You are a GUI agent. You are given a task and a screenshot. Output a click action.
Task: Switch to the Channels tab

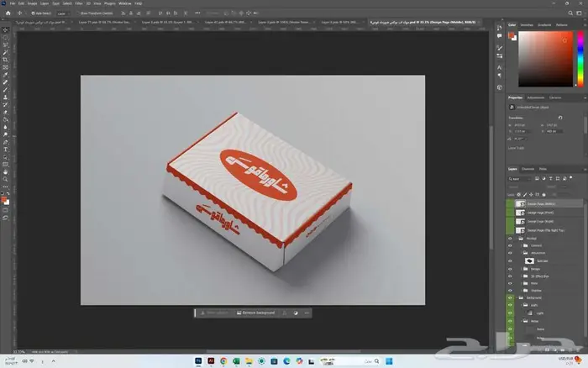pos(528,169)
